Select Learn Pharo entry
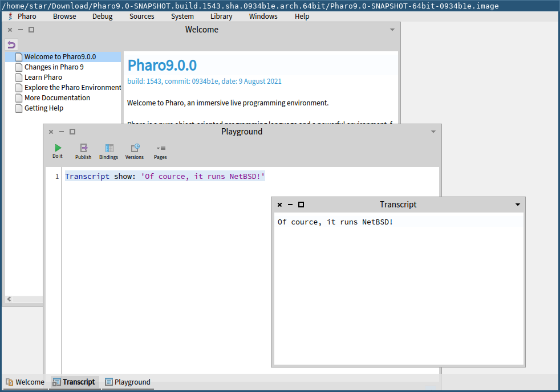 [x=63, y=77]
